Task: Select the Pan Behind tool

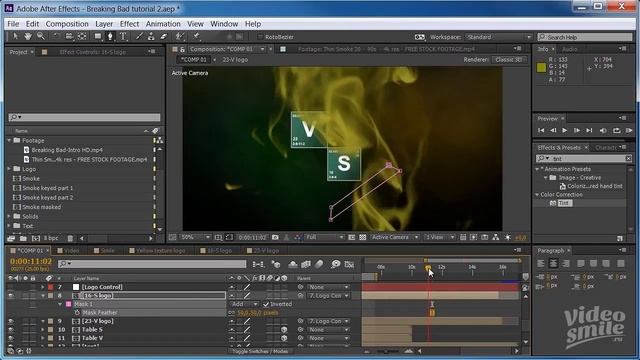Action: (x=82, y=36)
